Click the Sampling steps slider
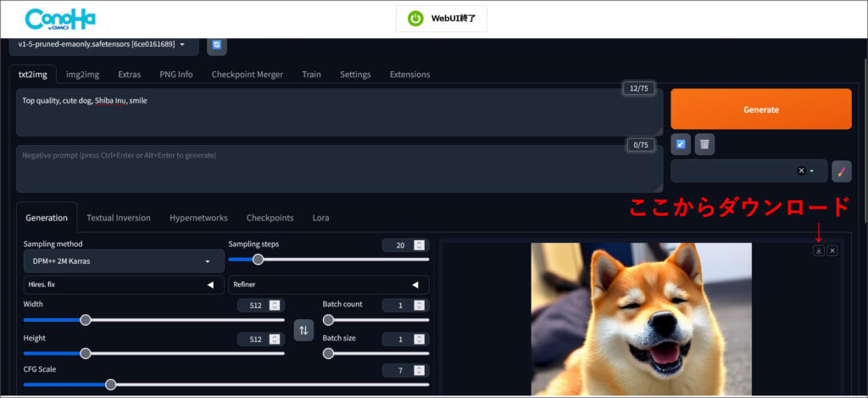Screen dimensions: 868x398 [328, 259]
